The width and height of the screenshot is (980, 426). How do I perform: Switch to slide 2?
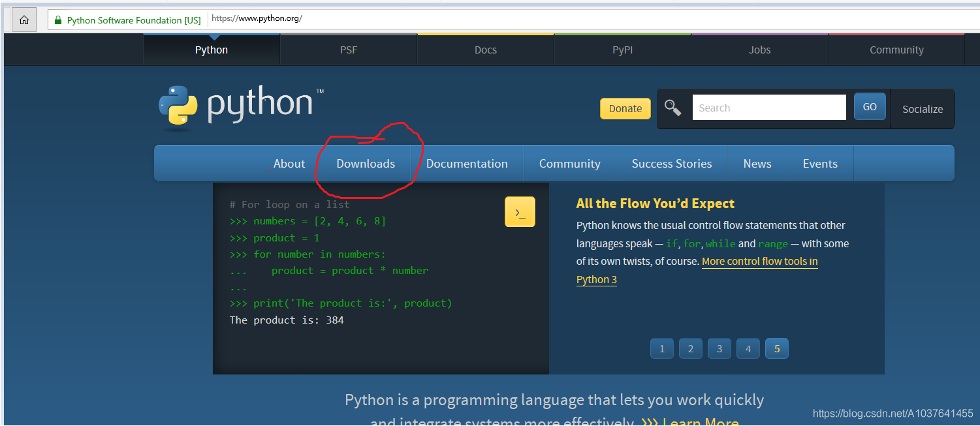(x=690, y=348)
